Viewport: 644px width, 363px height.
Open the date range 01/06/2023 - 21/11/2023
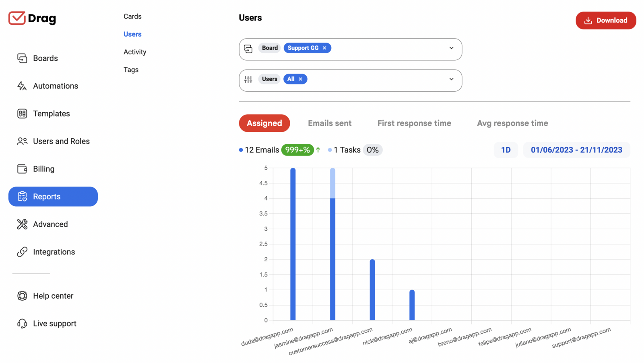pos(576,150)
